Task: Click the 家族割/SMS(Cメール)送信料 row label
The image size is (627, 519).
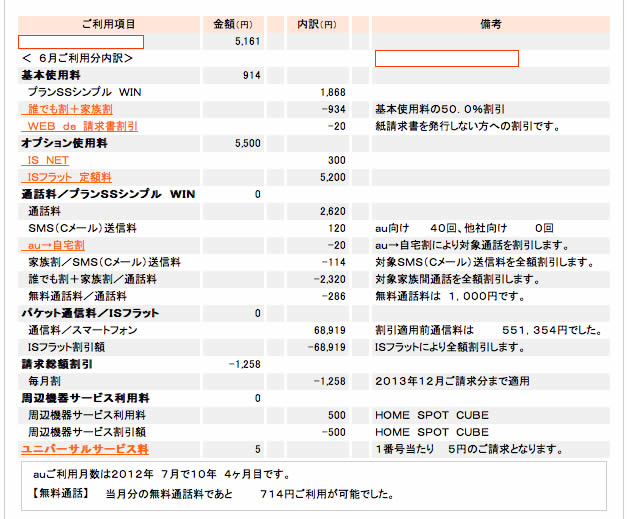Action: coord(104,262)
